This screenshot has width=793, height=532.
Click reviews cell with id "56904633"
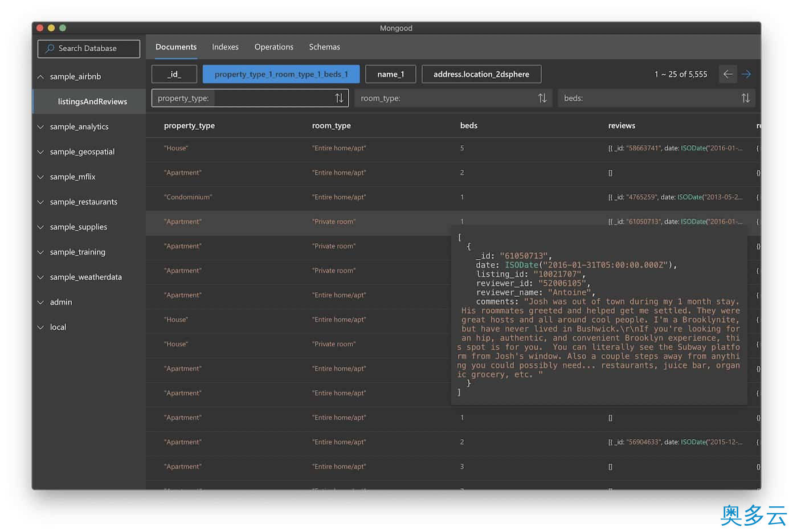(676, 442)
